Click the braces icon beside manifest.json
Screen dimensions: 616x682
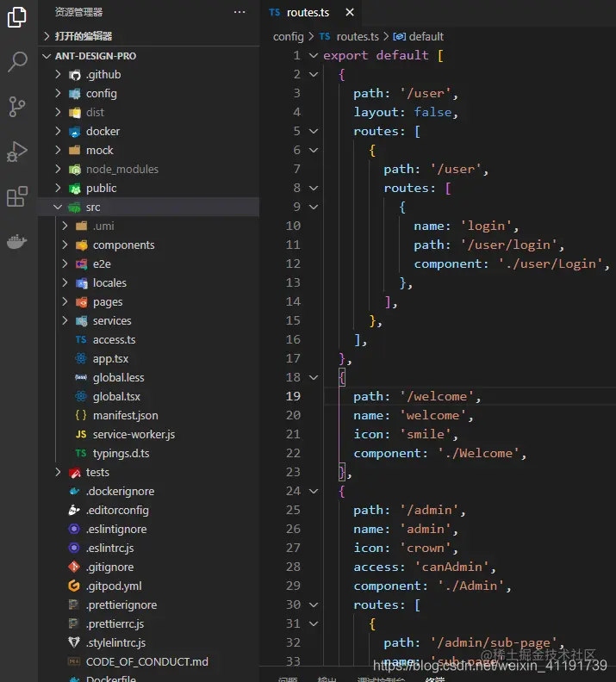point(81,415)
